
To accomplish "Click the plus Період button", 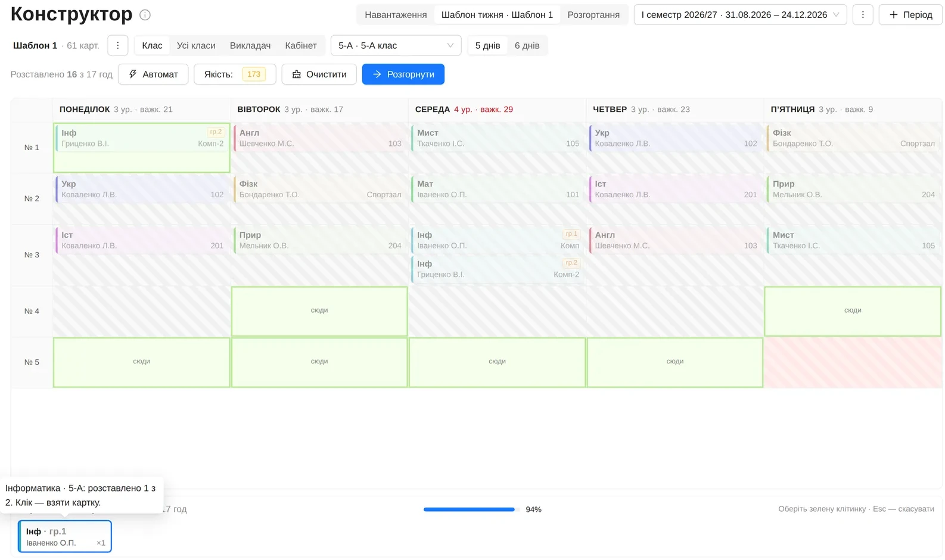I will (x=910, y=15).
